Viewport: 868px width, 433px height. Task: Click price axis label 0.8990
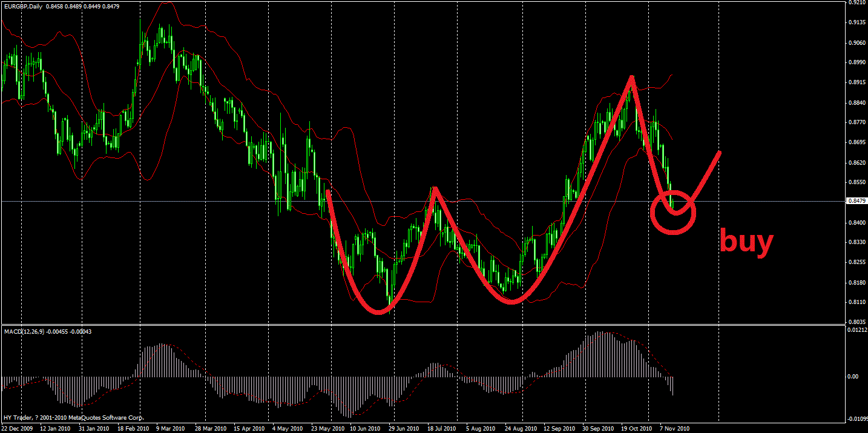coord(856,62)
